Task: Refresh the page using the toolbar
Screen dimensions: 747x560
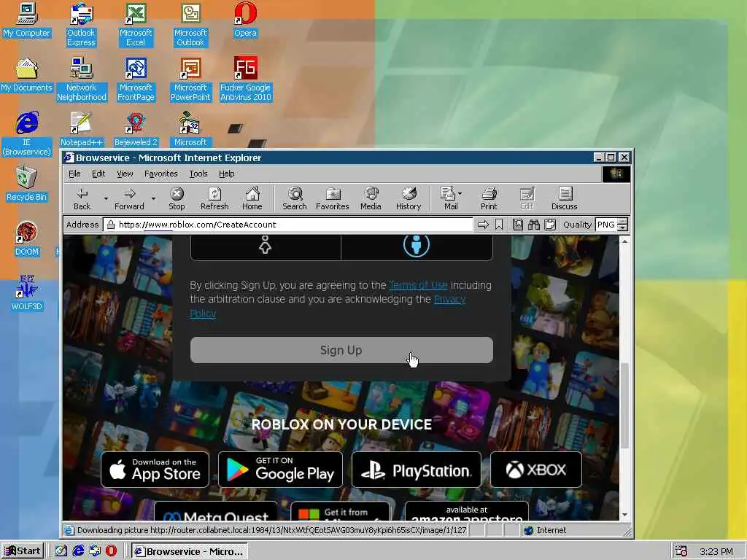Action: point(214,198)
